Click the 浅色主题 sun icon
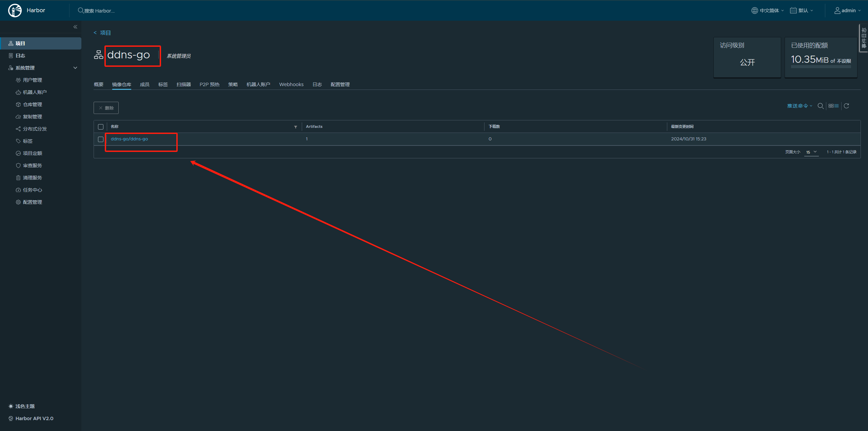The height and width of the screenshot is (431, 868). tap(11, 406)
